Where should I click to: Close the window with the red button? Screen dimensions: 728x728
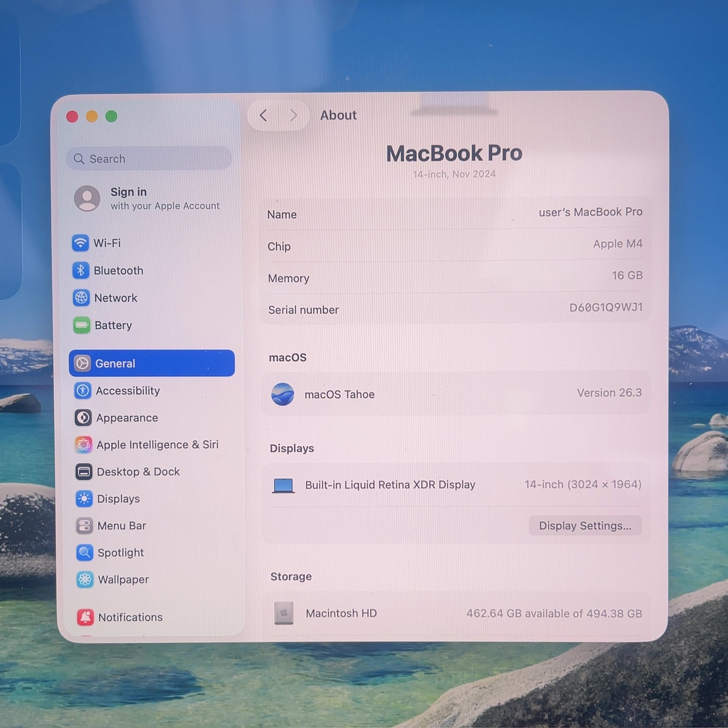pos(72,117)
